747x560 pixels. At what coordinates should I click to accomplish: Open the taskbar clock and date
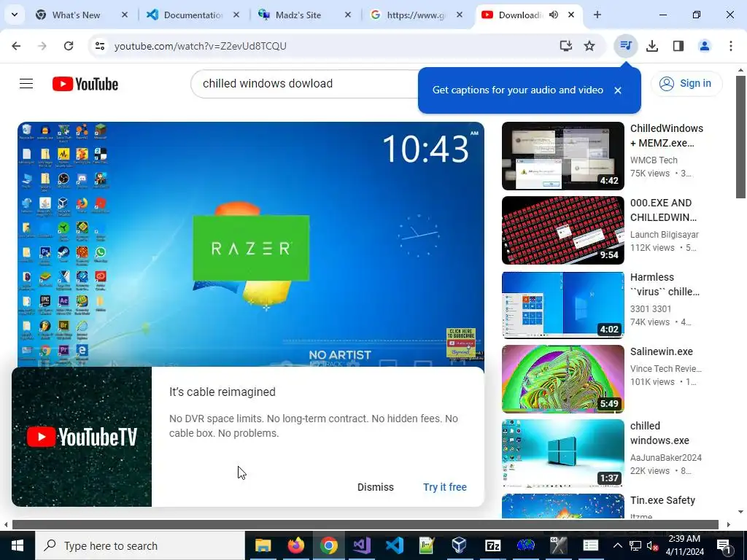(x=684, y=545)
